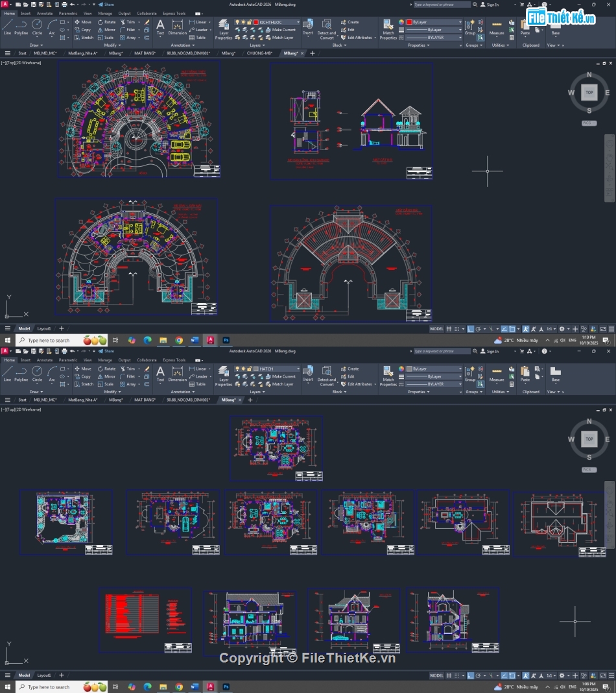Open the KICHTHUOC layer dropdown
The height and width of the screenshot is (693, 616).
(298, 22)
